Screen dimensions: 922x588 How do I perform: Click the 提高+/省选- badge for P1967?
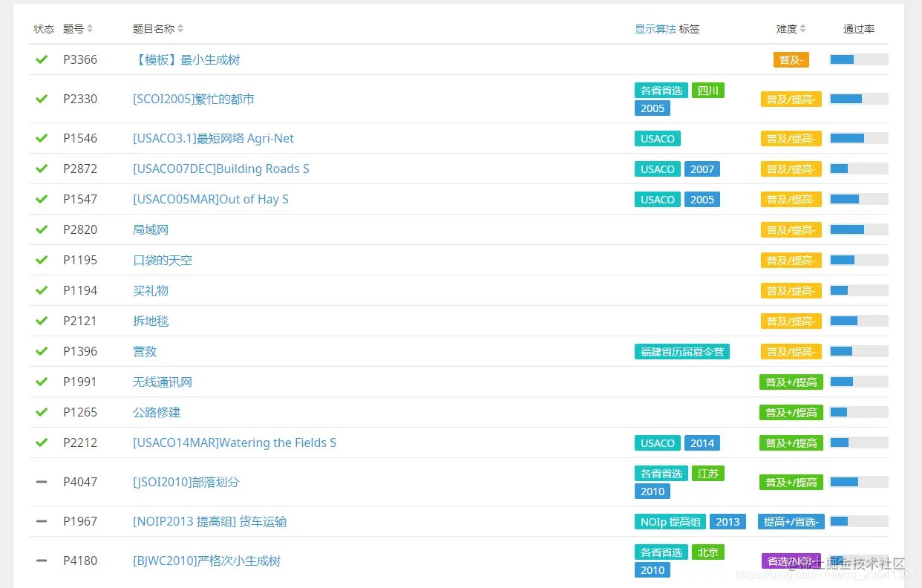point(791,522)
